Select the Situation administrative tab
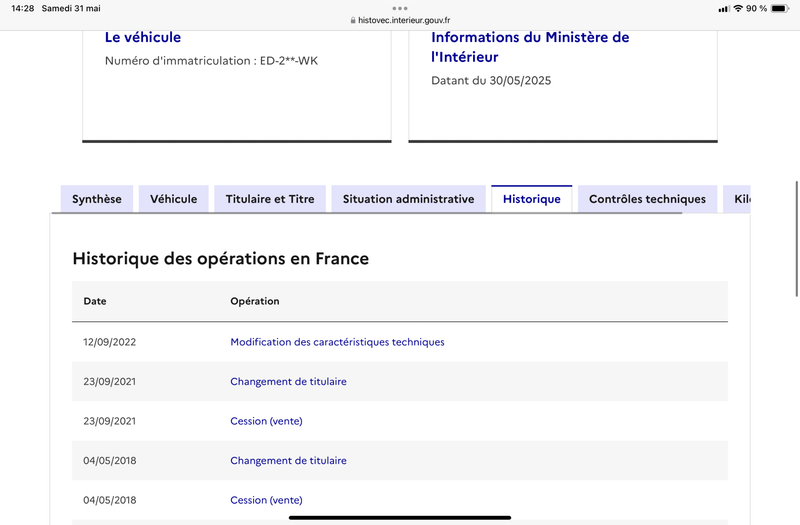The image size is (800, 525). tap(408, 199)
